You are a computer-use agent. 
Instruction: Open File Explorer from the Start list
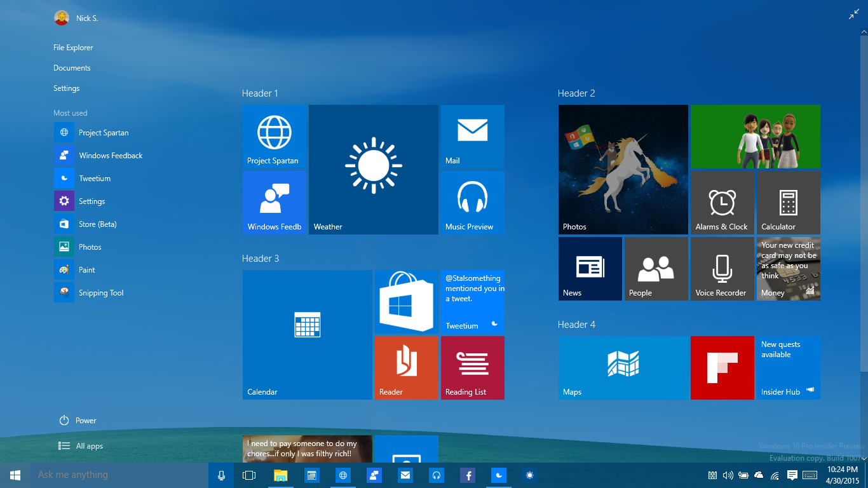[73, 48]
